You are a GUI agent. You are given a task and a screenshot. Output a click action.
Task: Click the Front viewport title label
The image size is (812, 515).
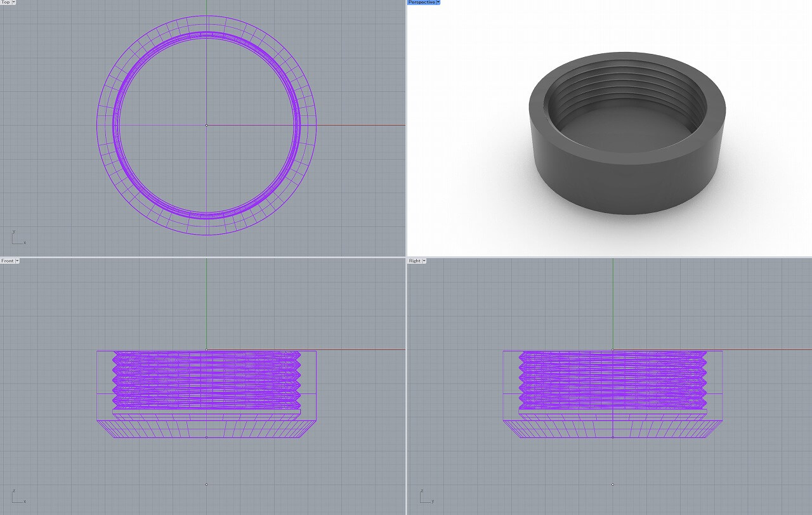point(8,261)
